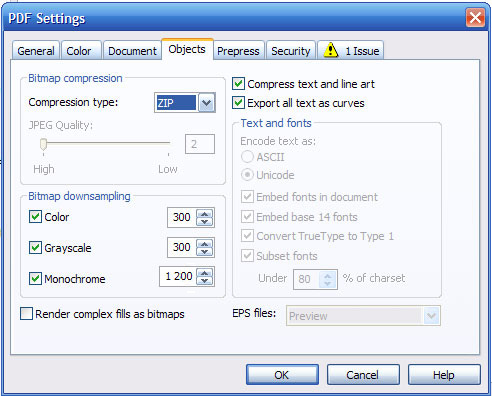
Task: Decrease Monochrome downsampling with down arrow
Action: pos(205,281)
